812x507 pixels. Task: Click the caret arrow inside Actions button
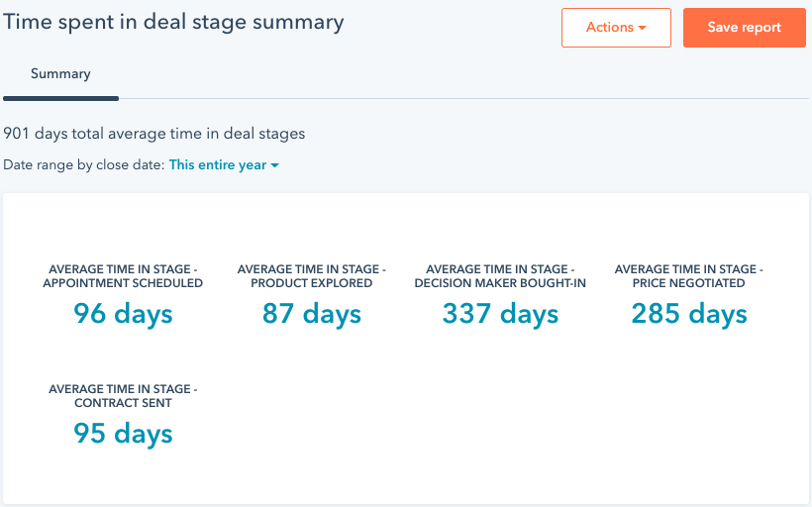point(642,29)
